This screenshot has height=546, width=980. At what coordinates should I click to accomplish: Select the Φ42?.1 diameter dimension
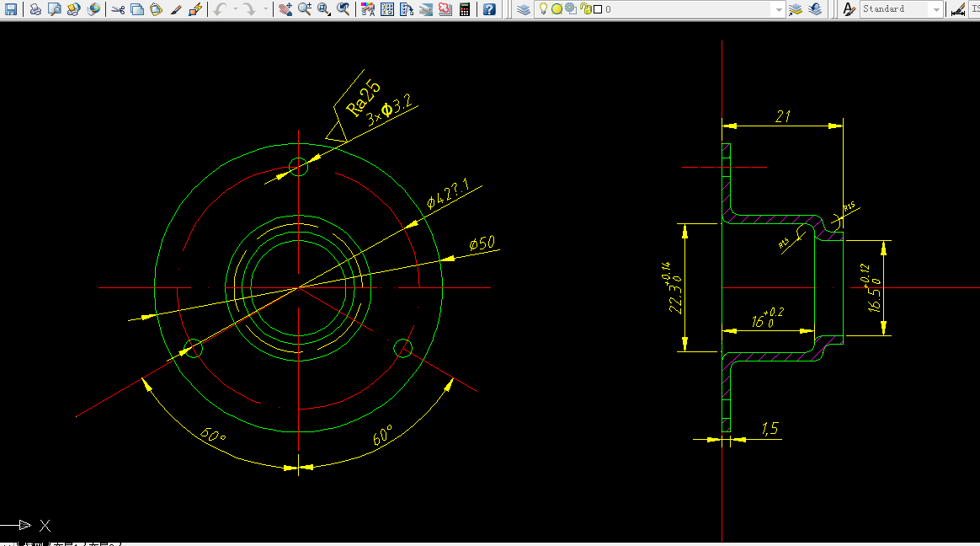coord(448,195)
